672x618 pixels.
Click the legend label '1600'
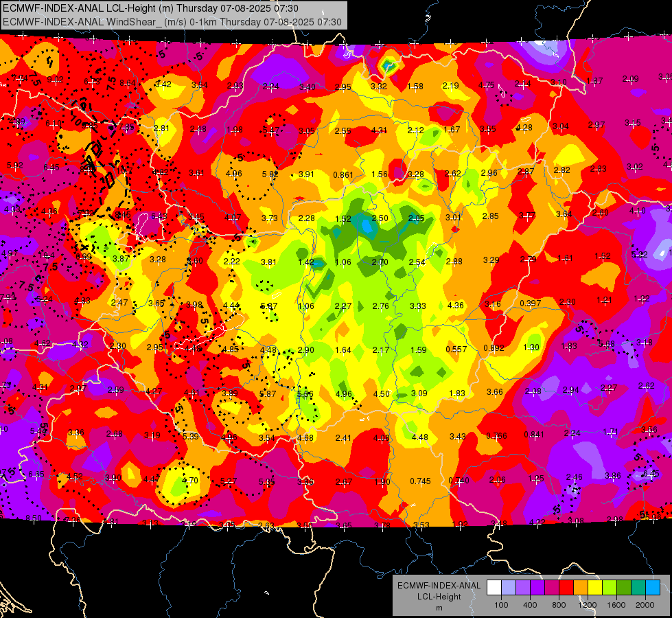616,605
